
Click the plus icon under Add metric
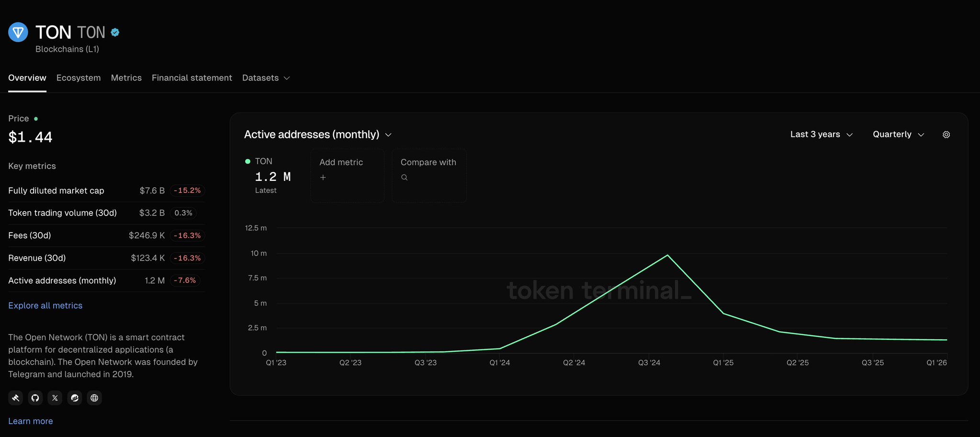pyautogui.click(x=323, y=178)
